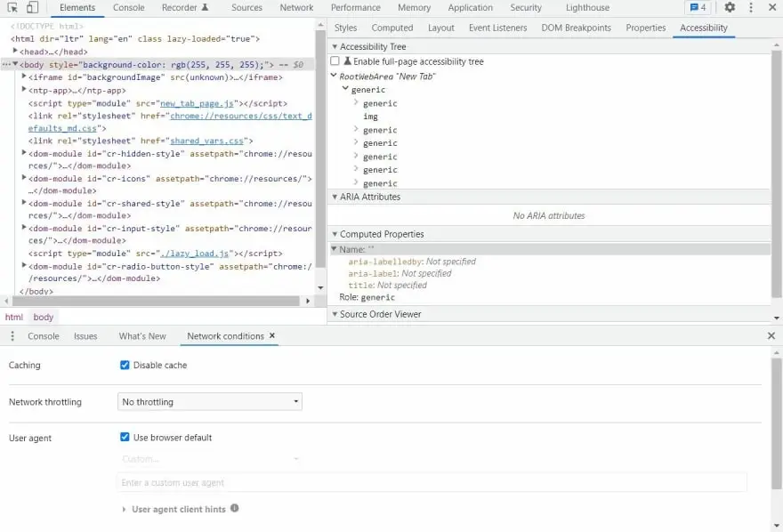Switch to the Console panel tab
Image resolution: width=783 pixels, height=532 pixels.
pos(128,7)
